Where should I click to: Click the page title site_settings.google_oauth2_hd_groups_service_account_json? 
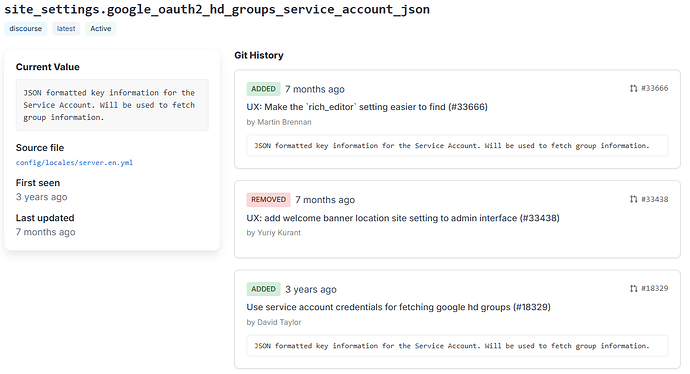217,10
